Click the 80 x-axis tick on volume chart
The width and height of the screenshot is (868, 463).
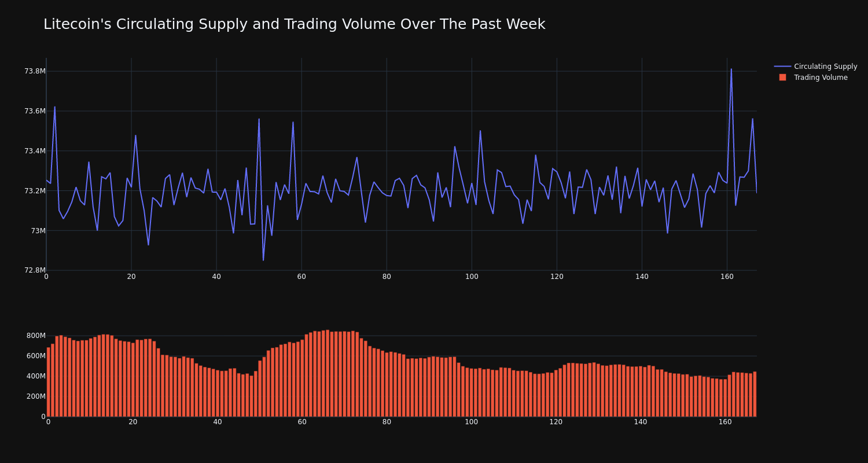tap(387, 422)
